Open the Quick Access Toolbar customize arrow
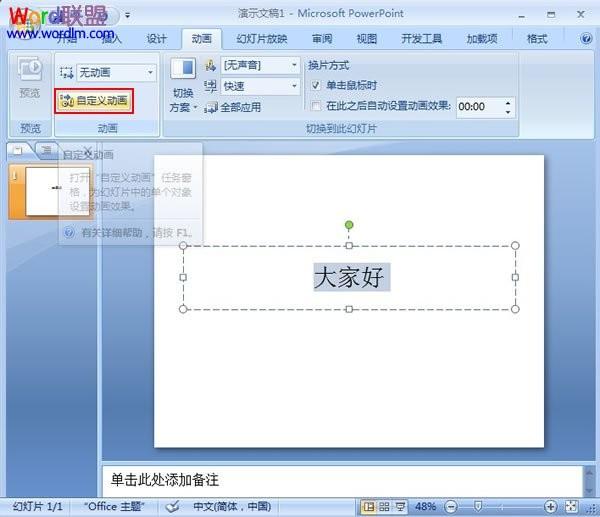The width and height of the screenshot is (600, 517). tap(127, 16)
